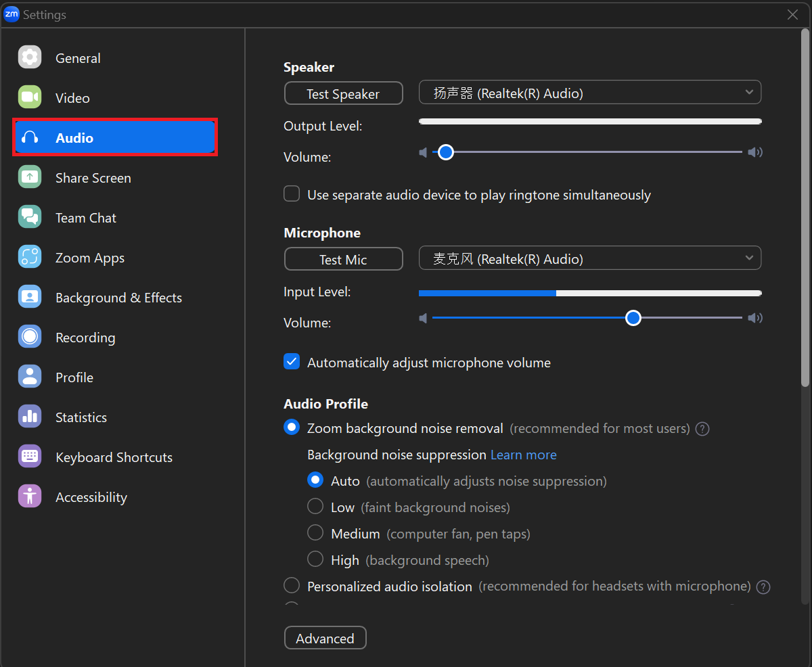Select High noise suppression option
Image resolution: width=812 pixels, height=667 pixels.
[315, 559]
